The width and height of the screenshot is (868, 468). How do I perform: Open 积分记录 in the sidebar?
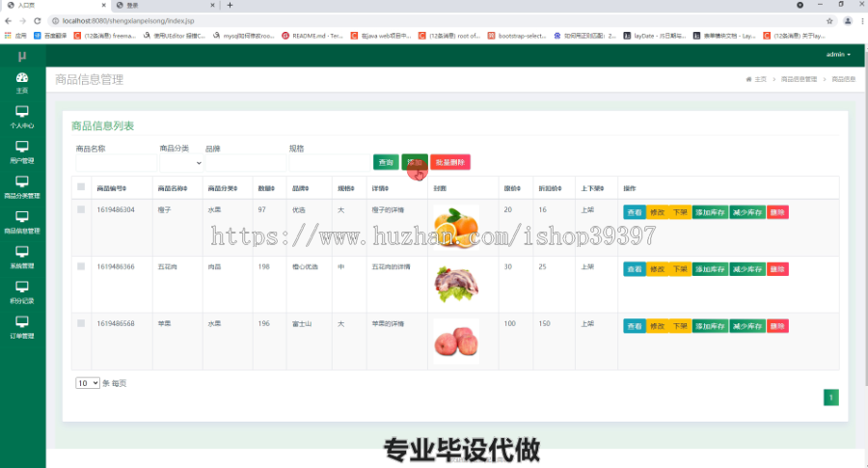22,292
